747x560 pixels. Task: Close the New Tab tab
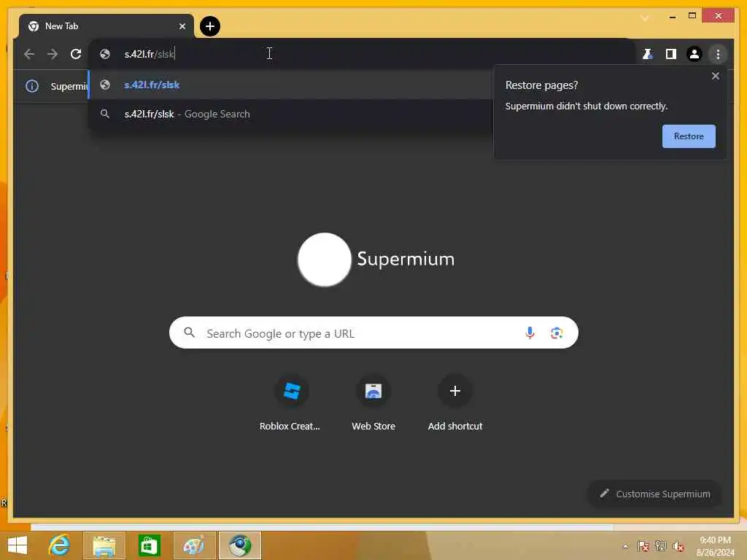pos(182,26)
